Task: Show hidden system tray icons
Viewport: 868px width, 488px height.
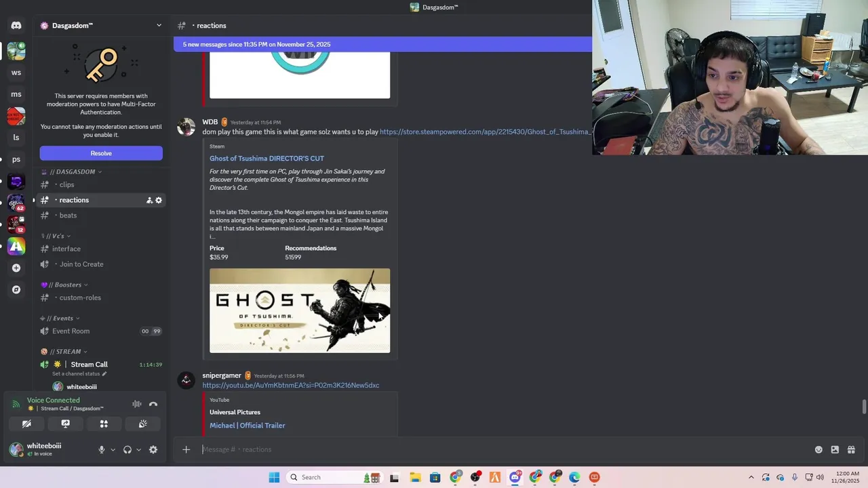Action: pos(751,477)
